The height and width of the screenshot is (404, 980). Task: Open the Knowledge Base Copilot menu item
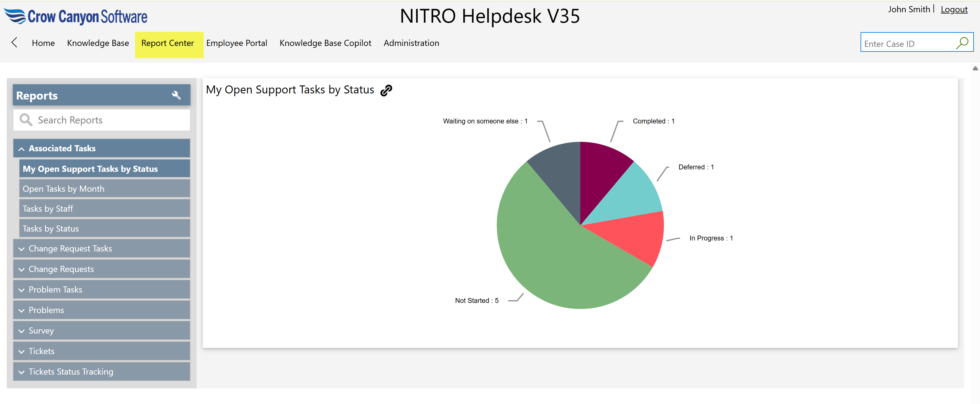(x=325, y=43)
